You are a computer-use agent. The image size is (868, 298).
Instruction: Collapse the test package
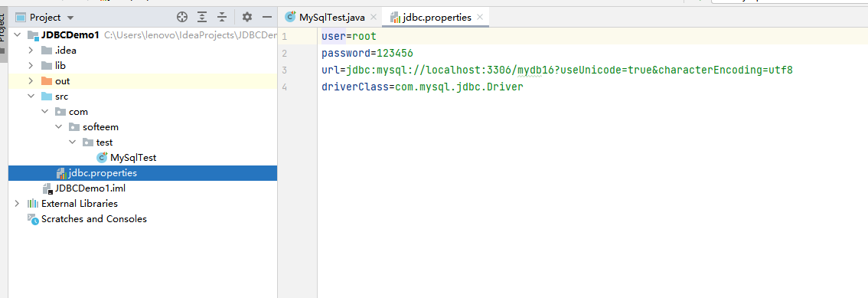73,142
